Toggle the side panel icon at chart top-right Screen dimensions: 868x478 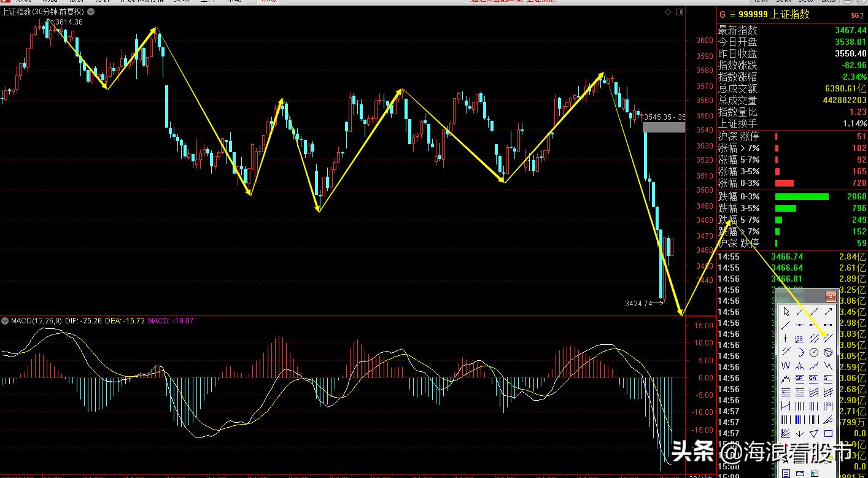678,12
